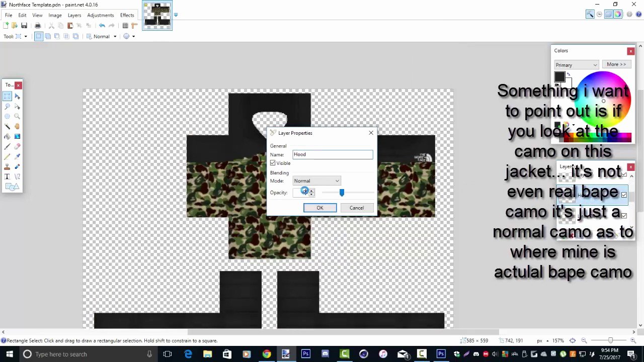The height and width of the screenshot is (362, 644).
Task: Click the Open file toolbar icon
Action: coord(15,26)
